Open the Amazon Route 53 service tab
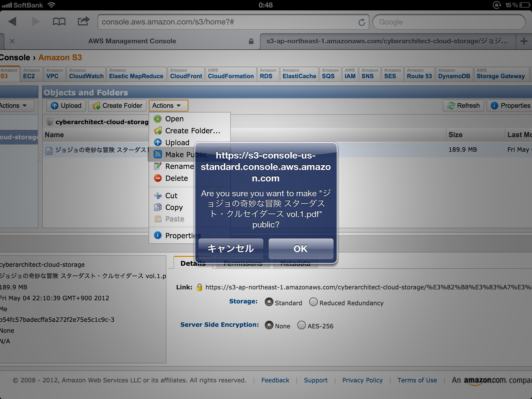Viewport: 532px width, 399px height. 419,74
